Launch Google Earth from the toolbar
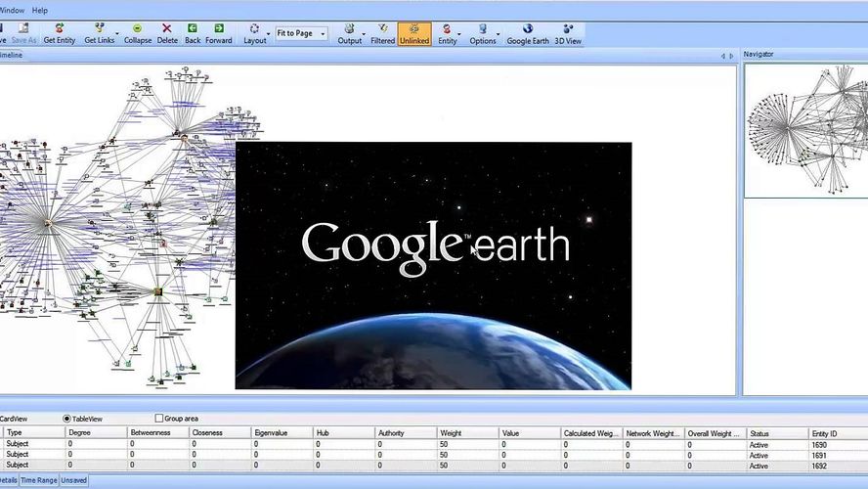Screen dimensions: 868x489 click(528, 34)
